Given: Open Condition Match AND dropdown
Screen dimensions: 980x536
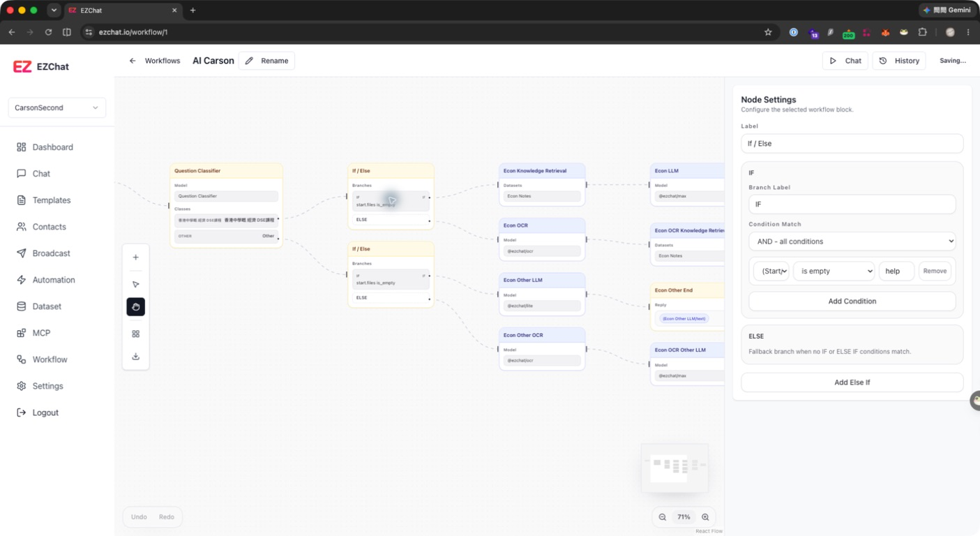Looking at the screenshot, I should pos(852,241).
